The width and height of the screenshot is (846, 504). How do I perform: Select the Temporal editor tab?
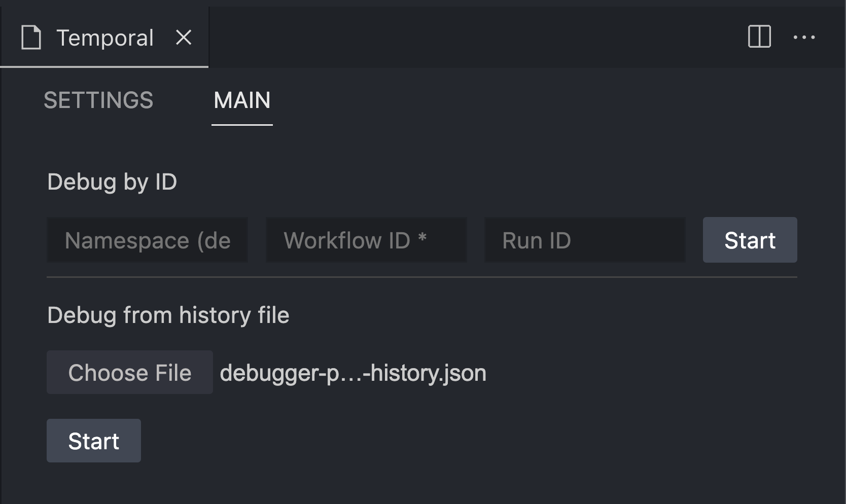tap(104, 38)
